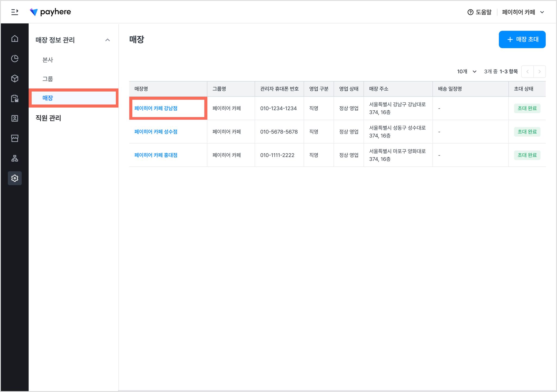Select the 매장 menu item
Image resolution: width=557 pixels, height=392 pixels.
click(74, 98)
